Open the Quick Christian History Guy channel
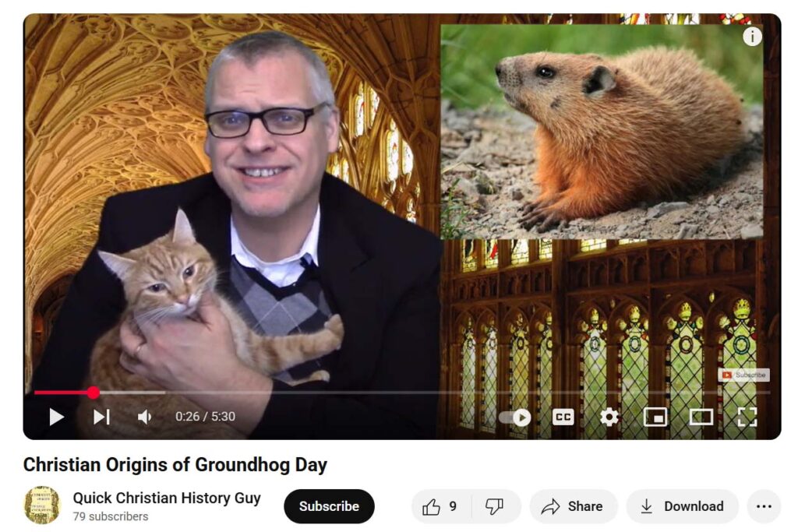Viewport: 798px width, 532px height. [167, 498]
